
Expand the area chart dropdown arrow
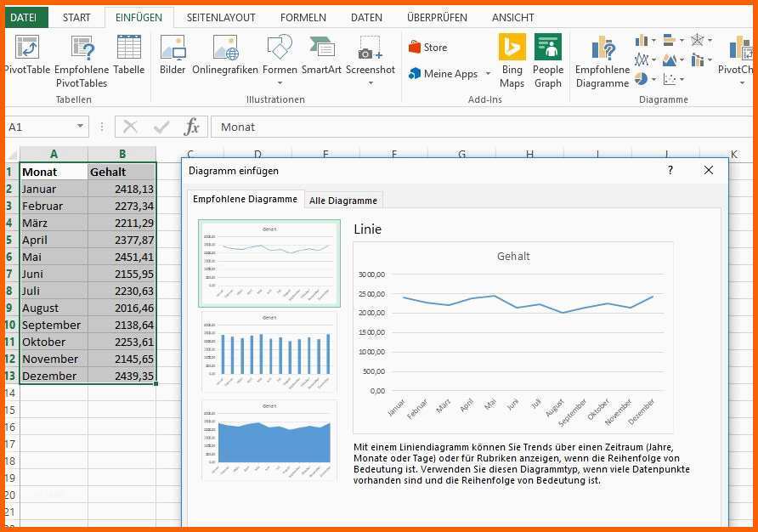pos(682,60)
